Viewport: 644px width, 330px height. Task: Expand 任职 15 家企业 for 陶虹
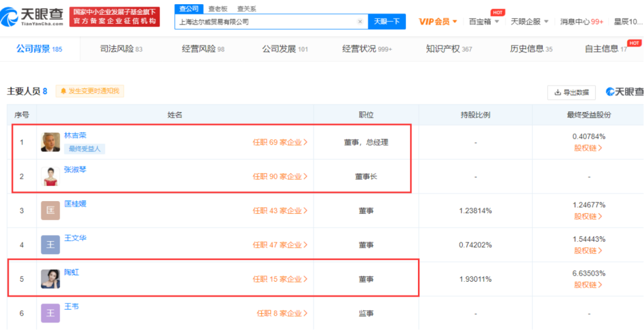click(x=280, y=279)
